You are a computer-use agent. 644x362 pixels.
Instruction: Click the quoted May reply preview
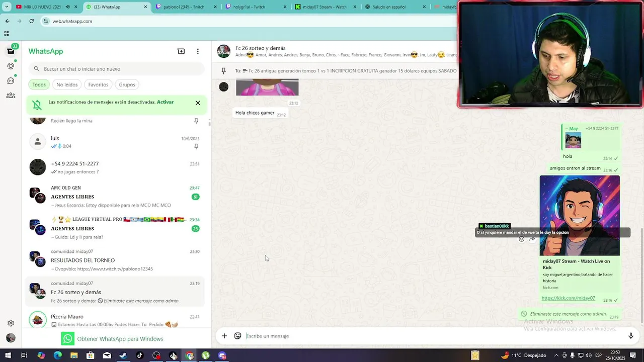tap(592, 137)
